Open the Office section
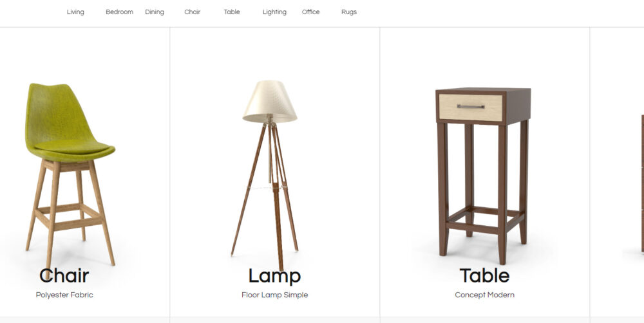Image resolution: width=644 pixels, height=323 pixels. click(x=310, y=12)
